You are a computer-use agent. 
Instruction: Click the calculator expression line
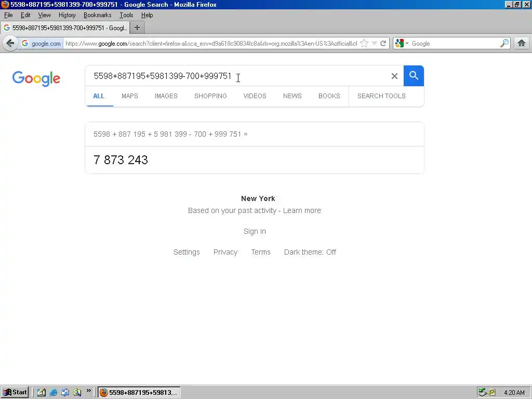tap(170, 134)
